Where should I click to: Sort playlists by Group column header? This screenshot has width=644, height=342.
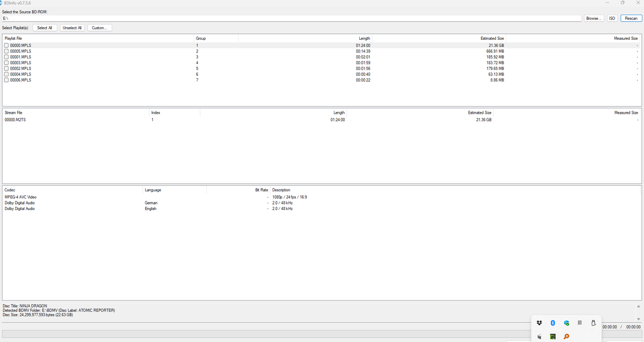point(216,38)
